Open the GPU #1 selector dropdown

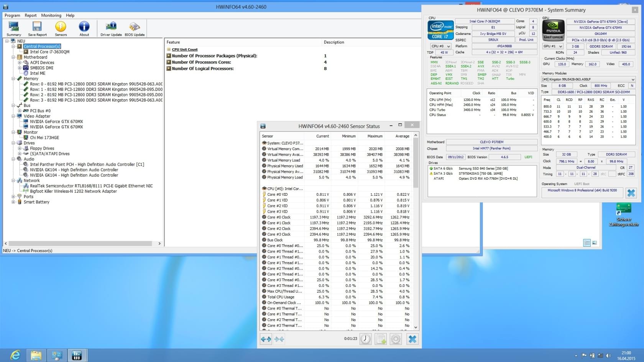552,46
